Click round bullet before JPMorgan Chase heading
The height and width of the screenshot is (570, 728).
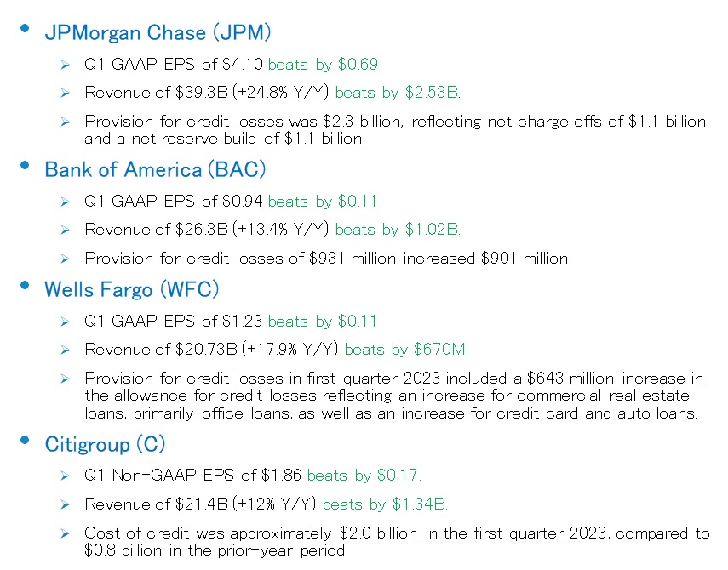[26, 28]
